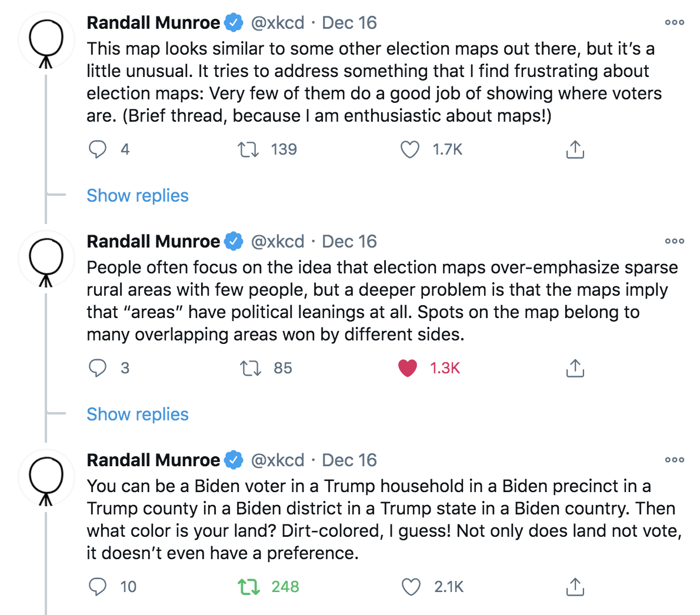Viewport: 700px width, 615px height.
Task: Like the third tweet with 2.1K likes
Action: coord(411,587)
